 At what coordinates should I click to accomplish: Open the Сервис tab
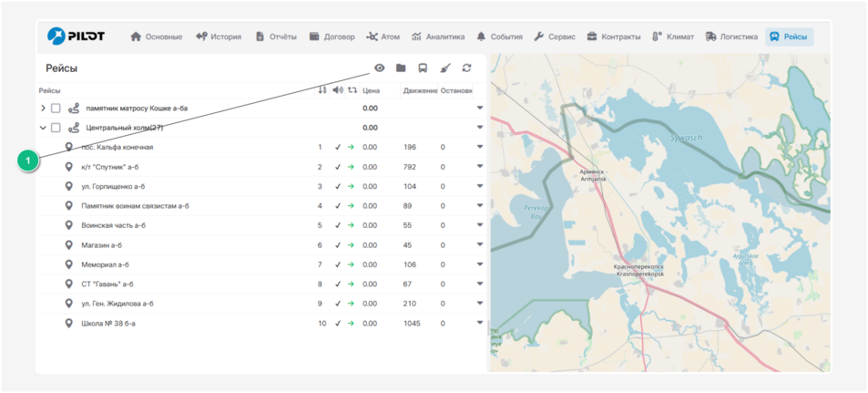click(555, 37)
